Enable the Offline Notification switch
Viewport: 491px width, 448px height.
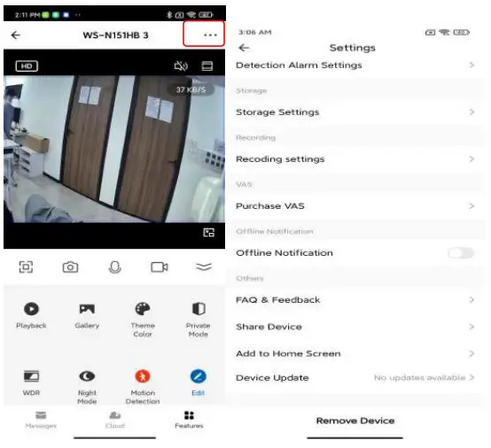[461, 253]
